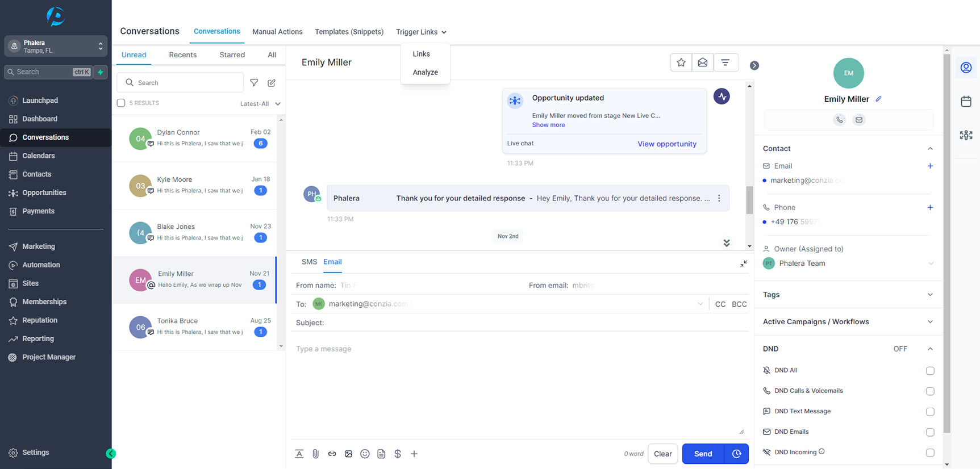The height and width of the screenshot is (469, 980).
Task: Click the Subject field
Action: click(x=520, y=323)
